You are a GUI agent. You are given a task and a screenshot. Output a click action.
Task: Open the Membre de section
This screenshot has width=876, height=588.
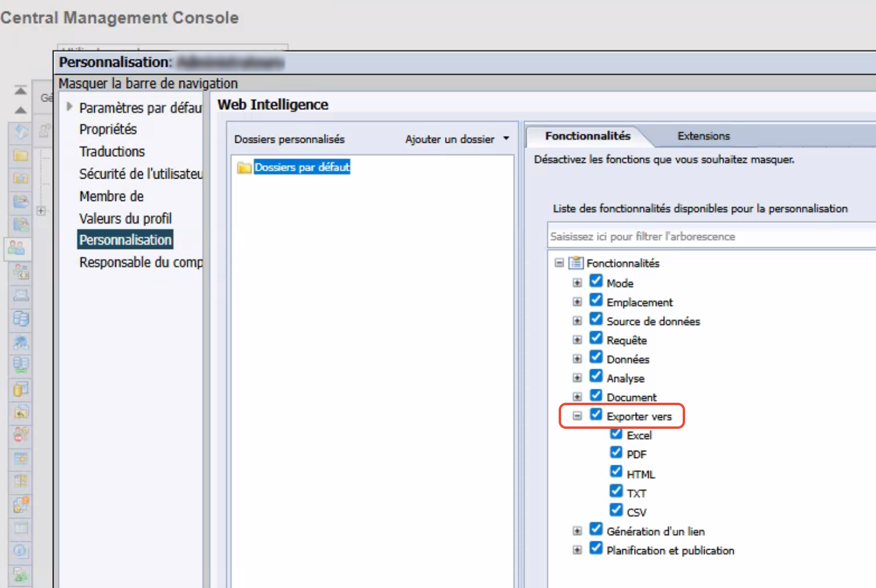[111, 197]
